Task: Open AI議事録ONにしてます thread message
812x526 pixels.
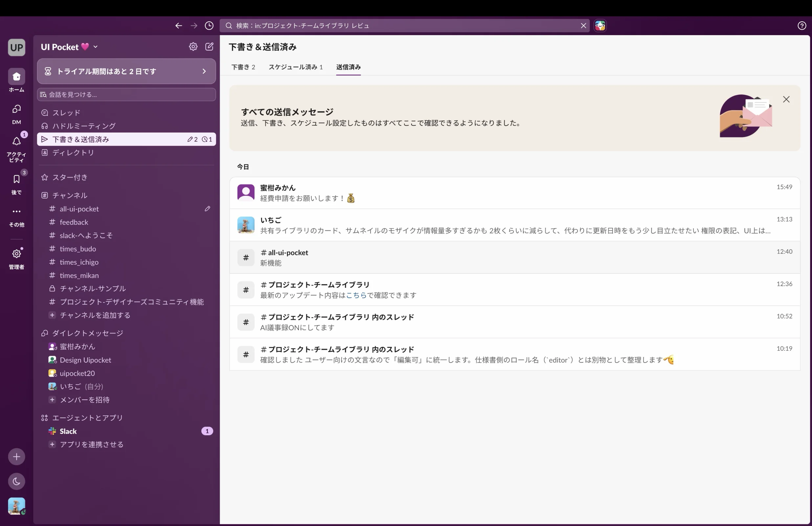Action: [515, 322]
